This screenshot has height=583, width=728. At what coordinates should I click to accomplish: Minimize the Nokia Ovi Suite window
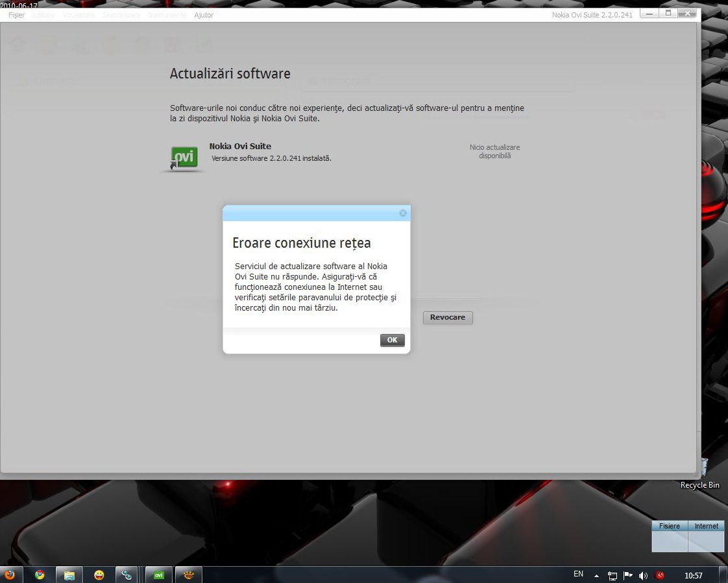click(x=649, y=14)
